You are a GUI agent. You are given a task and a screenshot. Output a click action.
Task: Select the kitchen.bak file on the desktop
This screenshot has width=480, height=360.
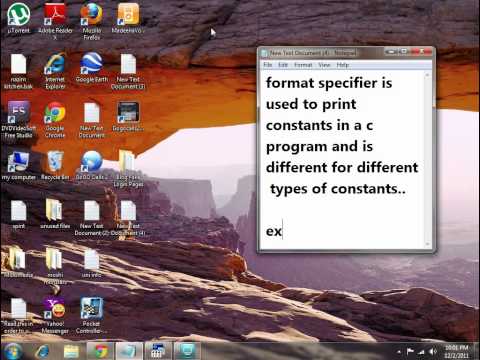click(x=18, y=72)
